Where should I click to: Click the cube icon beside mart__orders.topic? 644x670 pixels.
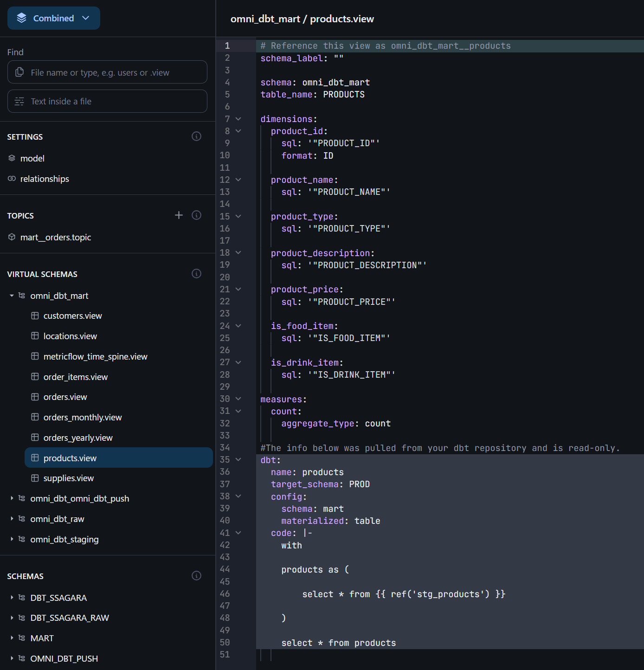[x=12, y=237]
